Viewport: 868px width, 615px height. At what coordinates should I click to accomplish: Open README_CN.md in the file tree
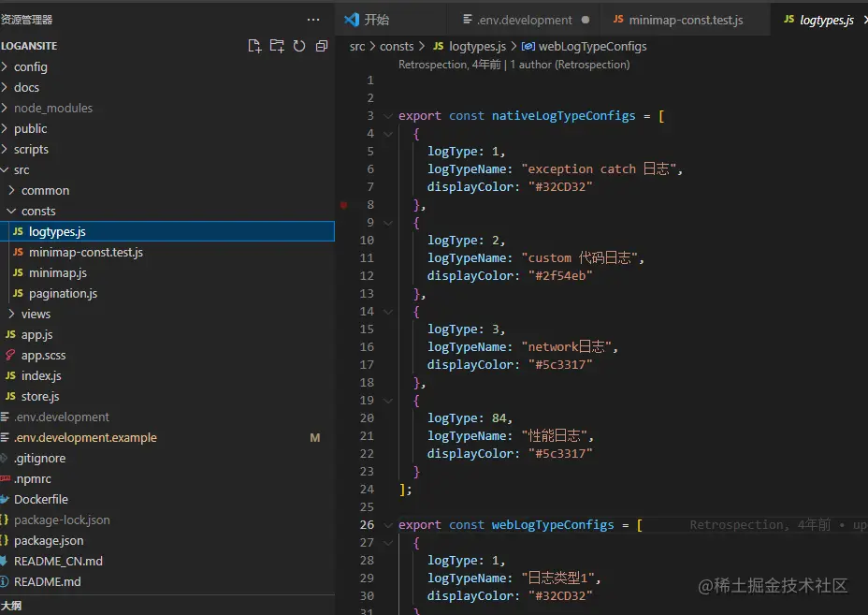pyautogui.click(x=167, y=562)
